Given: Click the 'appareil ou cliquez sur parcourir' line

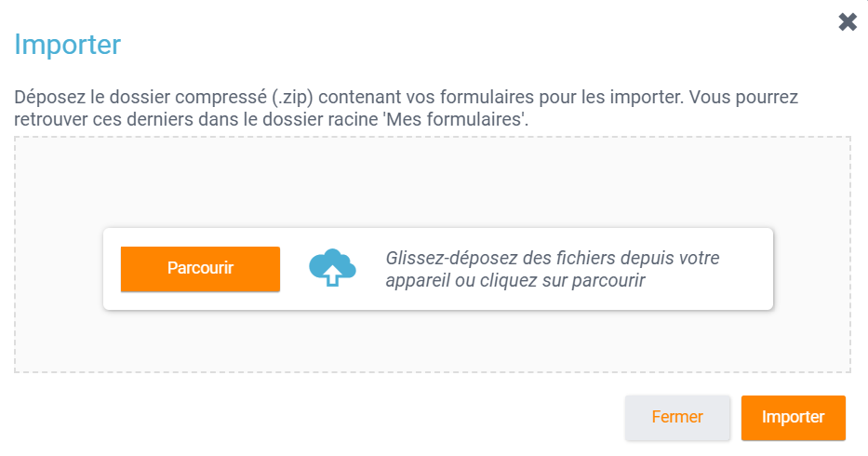Looking at the screenshot, I should (x=515, y=280).
